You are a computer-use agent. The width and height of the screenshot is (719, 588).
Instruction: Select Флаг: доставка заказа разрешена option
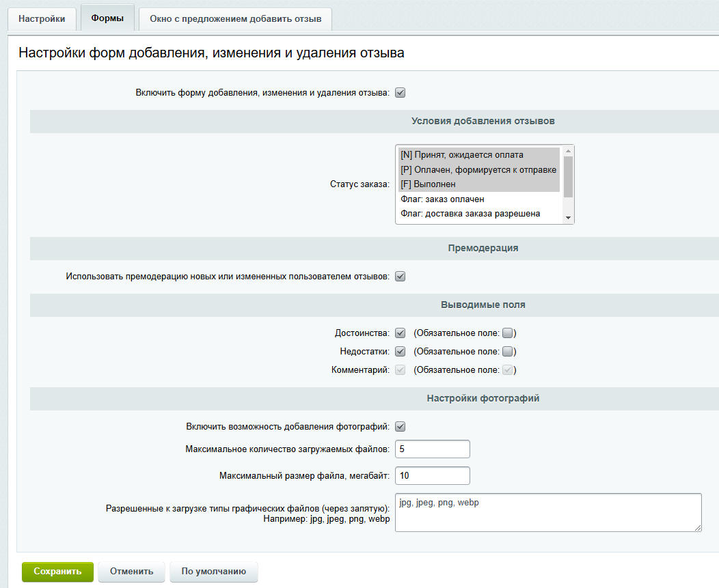478,214
